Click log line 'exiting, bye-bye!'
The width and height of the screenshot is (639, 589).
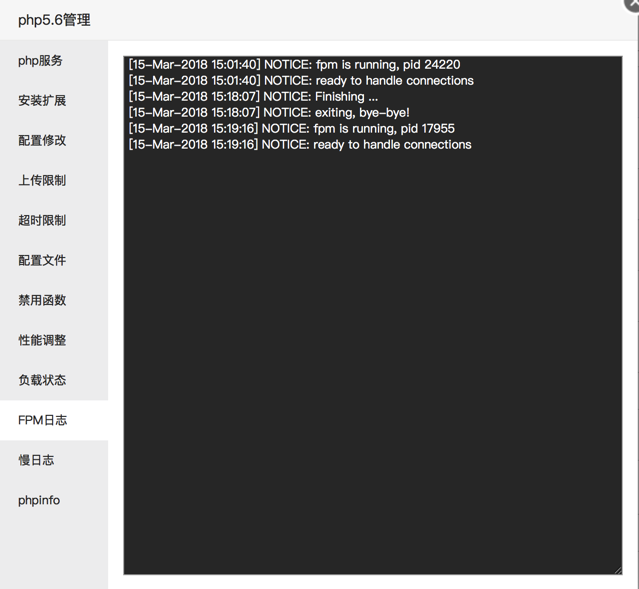269,113
